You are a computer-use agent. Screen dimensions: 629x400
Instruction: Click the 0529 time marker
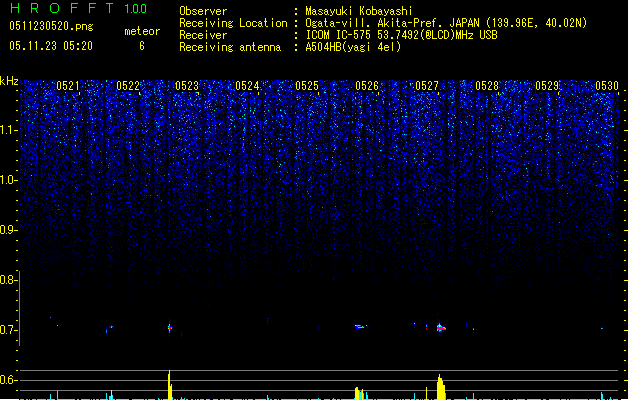[x=547, y=86]
